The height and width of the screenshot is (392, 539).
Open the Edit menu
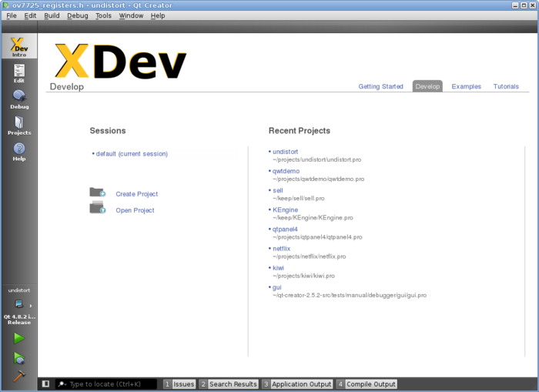pyautogui.click(x=30, y=15)
